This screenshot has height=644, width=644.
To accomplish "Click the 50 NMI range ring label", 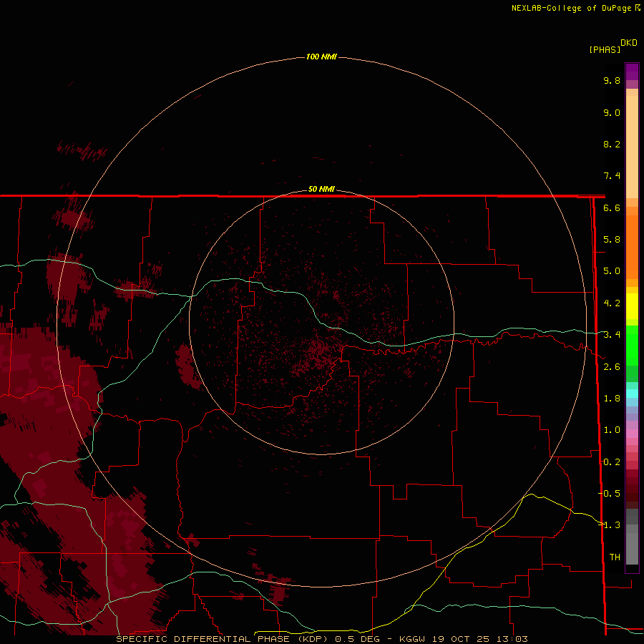I will click(321, 189).
